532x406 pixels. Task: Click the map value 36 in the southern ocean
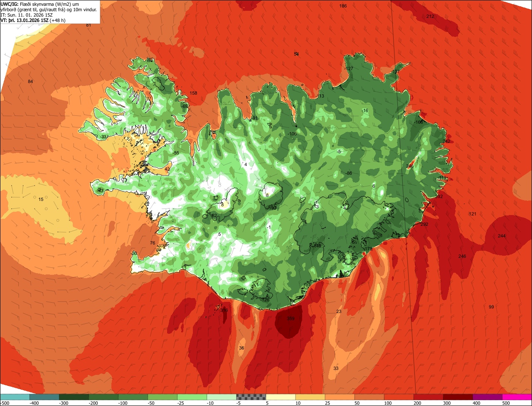(241, 348)
